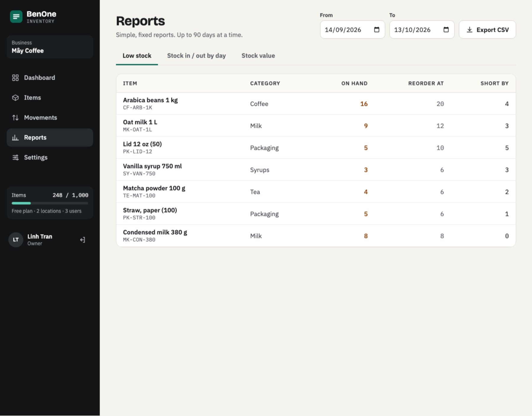
Task: Click the logout icon beside Linh Tran
Action: click(82, 240)
